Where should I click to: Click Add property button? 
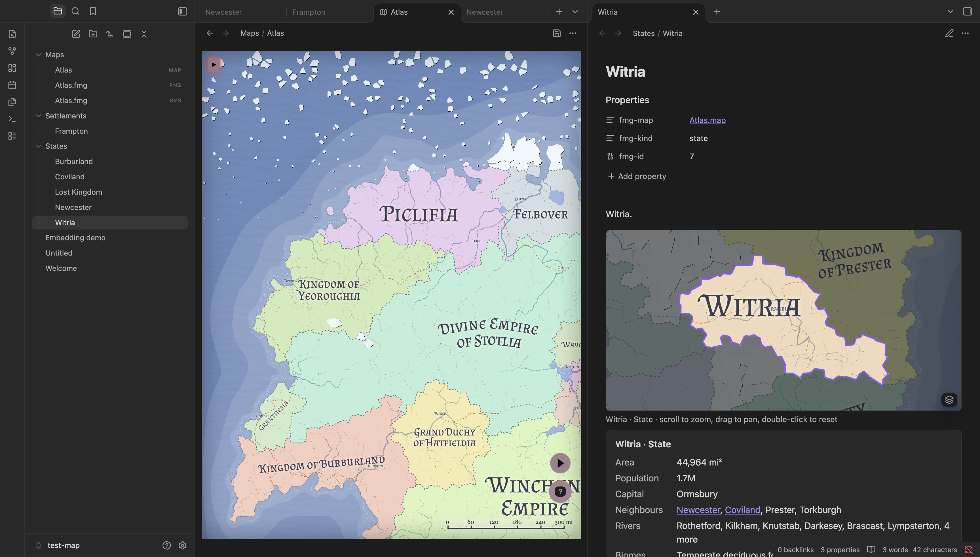637,176
